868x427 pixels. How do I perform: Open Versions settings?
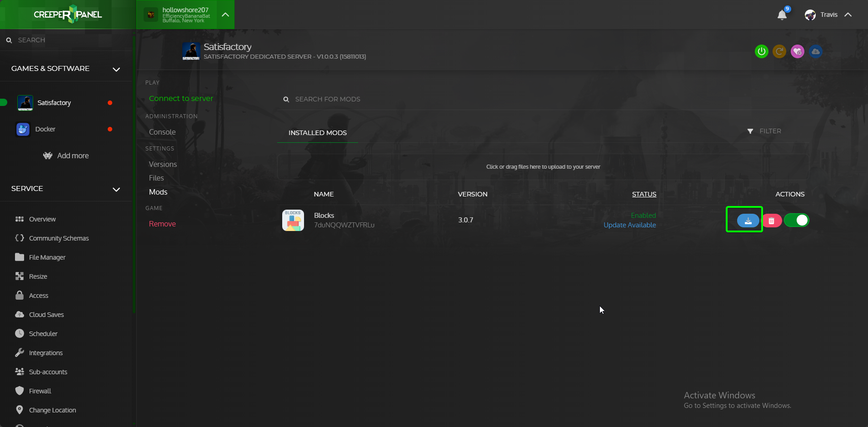tap(163, 164)
